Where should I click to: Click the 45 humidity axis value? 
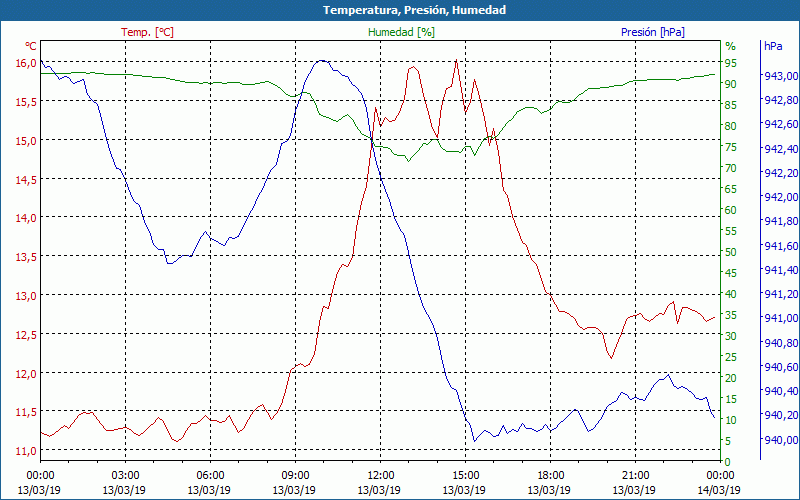[x=731, y=272]
